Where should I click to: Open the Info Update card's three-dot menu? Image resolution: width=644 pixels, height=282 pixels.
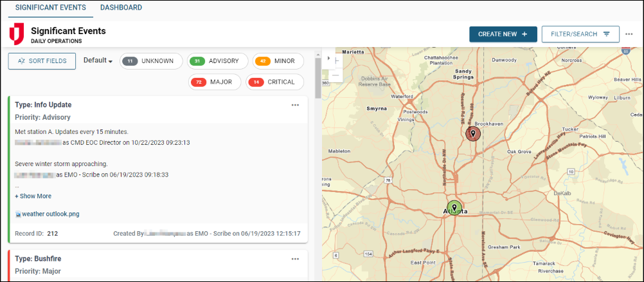click(295, 104)
